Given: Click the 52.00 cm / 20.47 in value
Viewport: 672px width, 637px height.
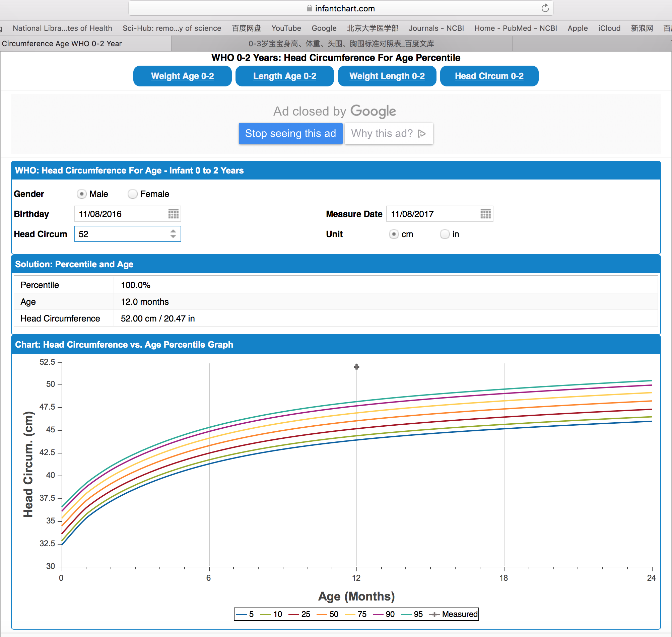Looking at the screenshot, I should point(158,318).
